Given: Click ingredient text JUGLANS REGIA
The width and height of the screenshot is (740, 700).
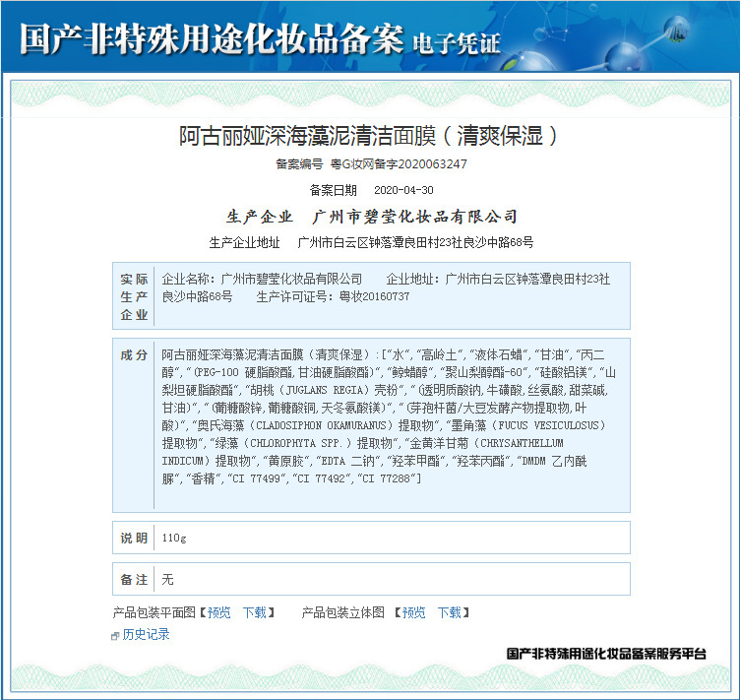Looking at the screenshot, I should point(325,390).
